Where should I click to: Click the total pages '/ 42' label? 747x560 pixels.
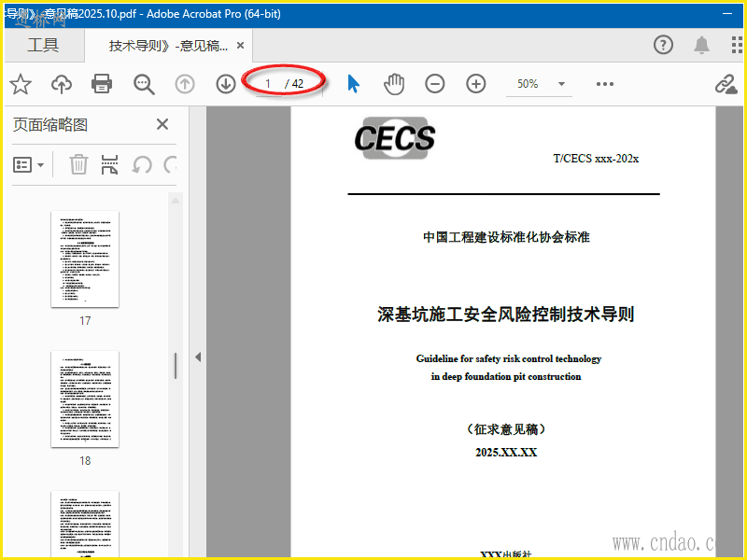pos(294,84)
